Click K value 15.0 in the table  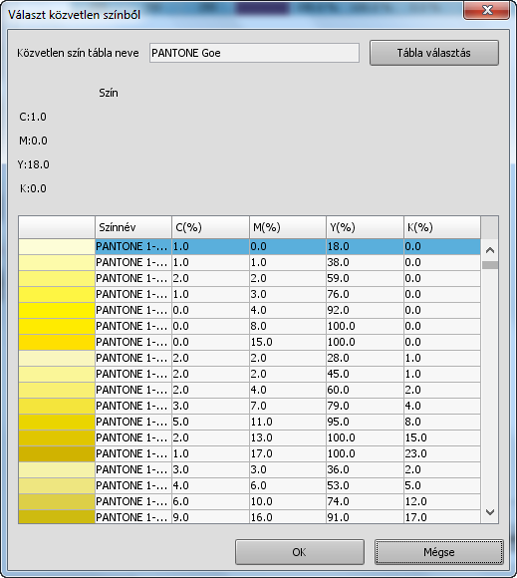coord(442,438)
